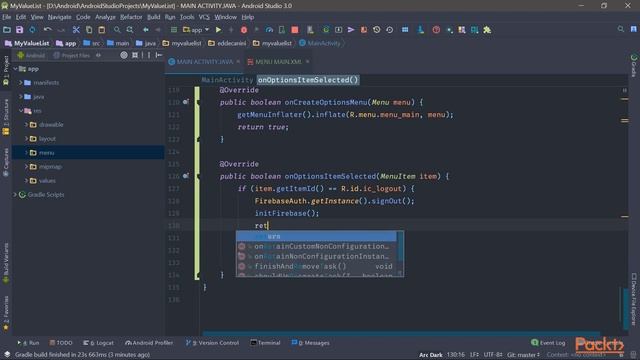Click the Profile app gauge icon
The width and height of the screenshot is (640, 360).
[x=269, y=30]
